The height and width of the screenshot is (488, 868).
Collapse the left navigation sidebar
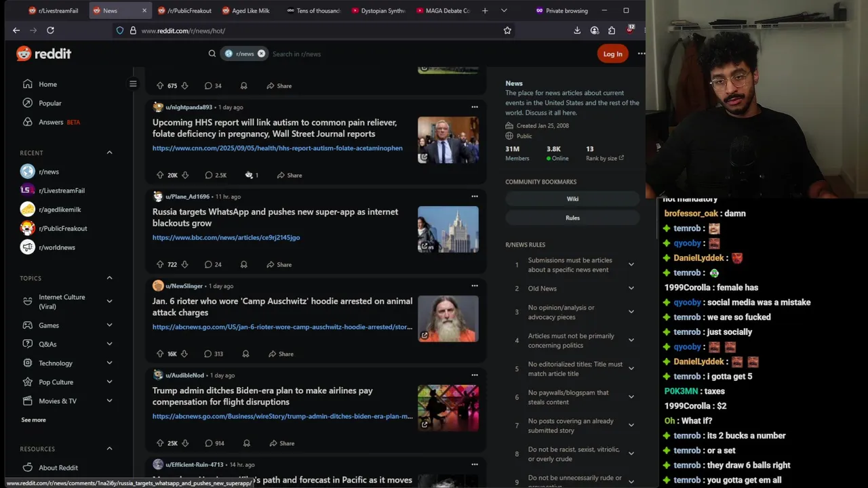pos(133,84)
